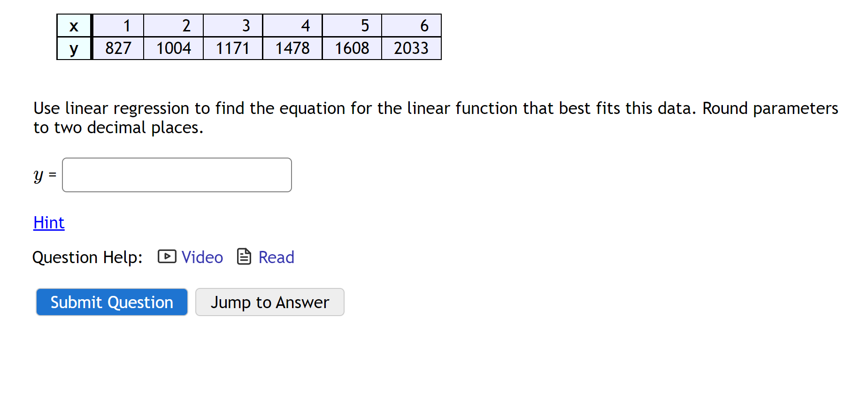This screenshot has height=408, width=868.
Task: Select the table cell with 1171
Action: click(233, 48)
